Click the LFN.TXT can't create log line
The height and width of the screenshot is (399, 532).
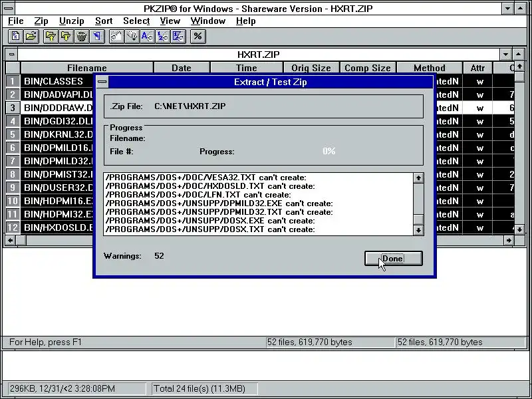coord(198,195)
